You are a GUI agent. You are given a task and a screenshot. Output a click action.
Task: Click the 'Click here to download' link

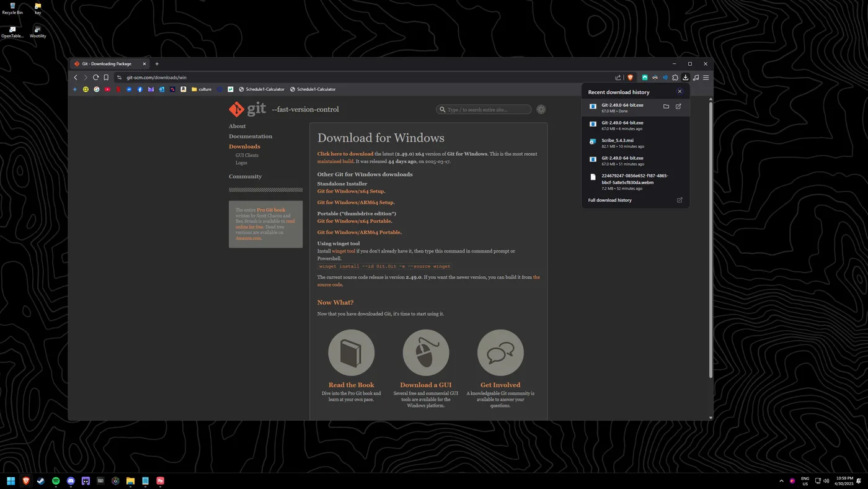345,154
